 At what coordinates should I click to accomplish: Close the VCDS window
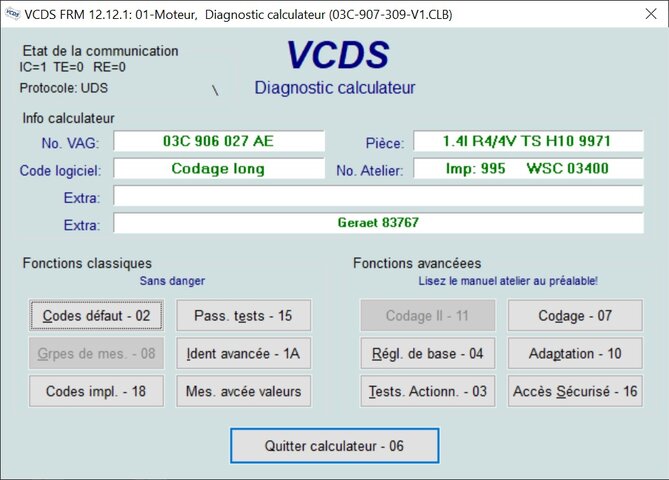click(651, 14)
